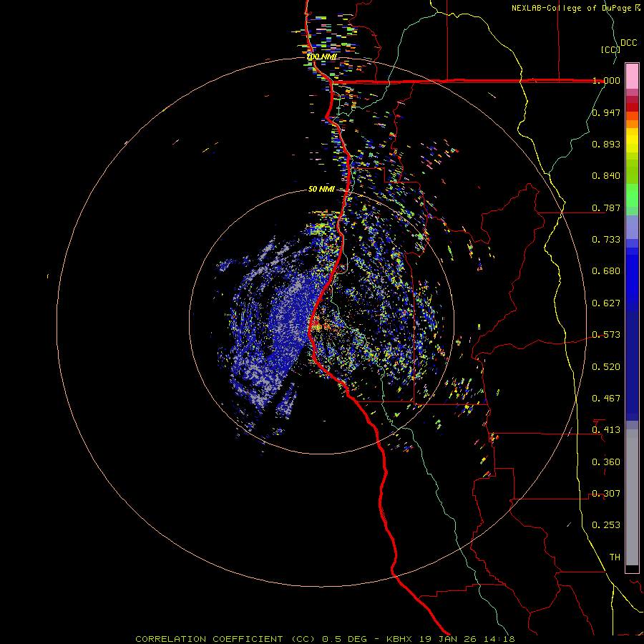Image resolution: width=644 pixels, height=644 pixels.
Task: Select the 0.413 scale value
Action: 606,430
